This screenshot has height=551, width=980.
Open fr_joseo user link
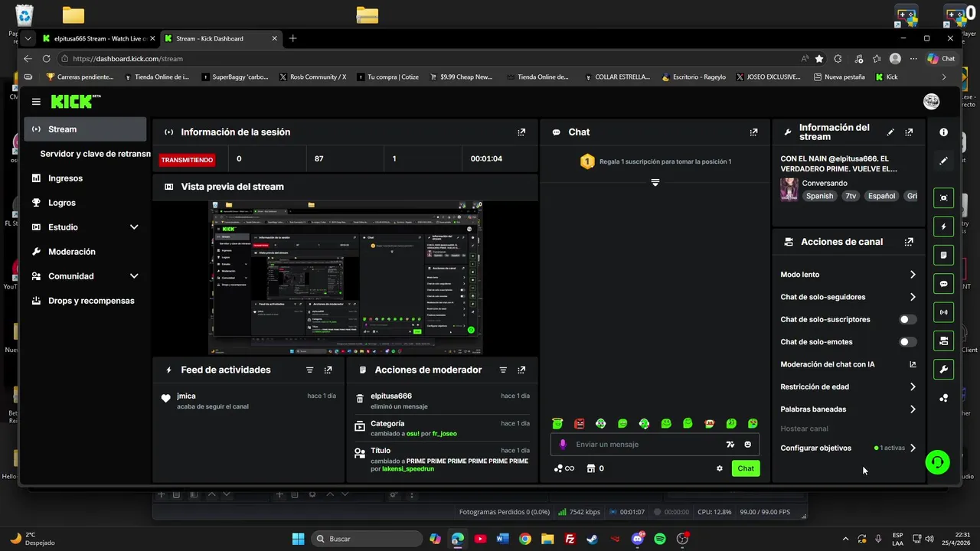tap(445, 434)
